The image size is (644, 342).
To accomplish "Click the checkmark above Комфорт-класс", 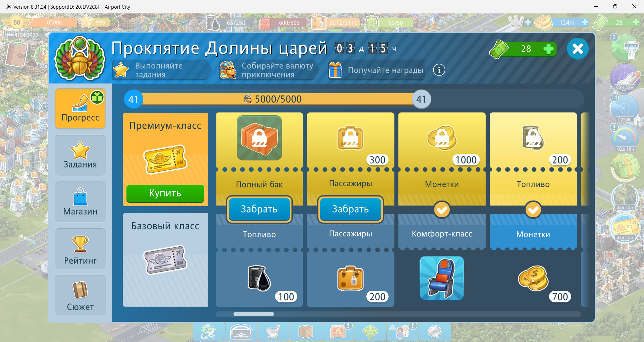I will pos(442,210).
